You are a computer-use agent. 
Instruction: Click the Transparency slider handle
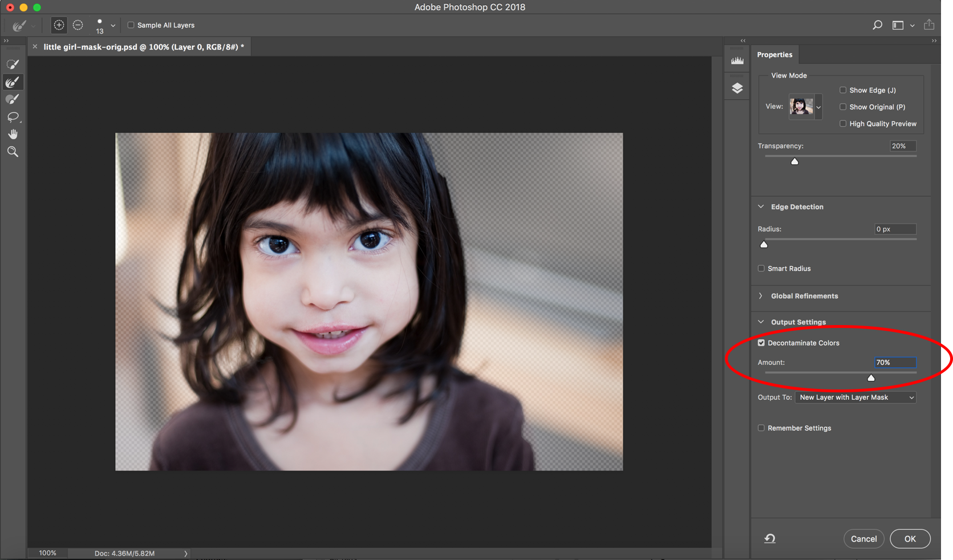(794, 161)
